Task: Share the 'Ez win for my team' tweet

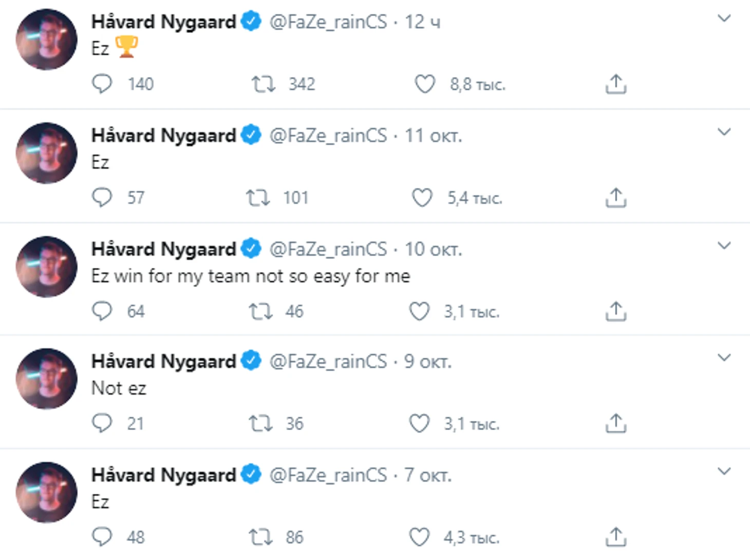Action: [615, 311]
